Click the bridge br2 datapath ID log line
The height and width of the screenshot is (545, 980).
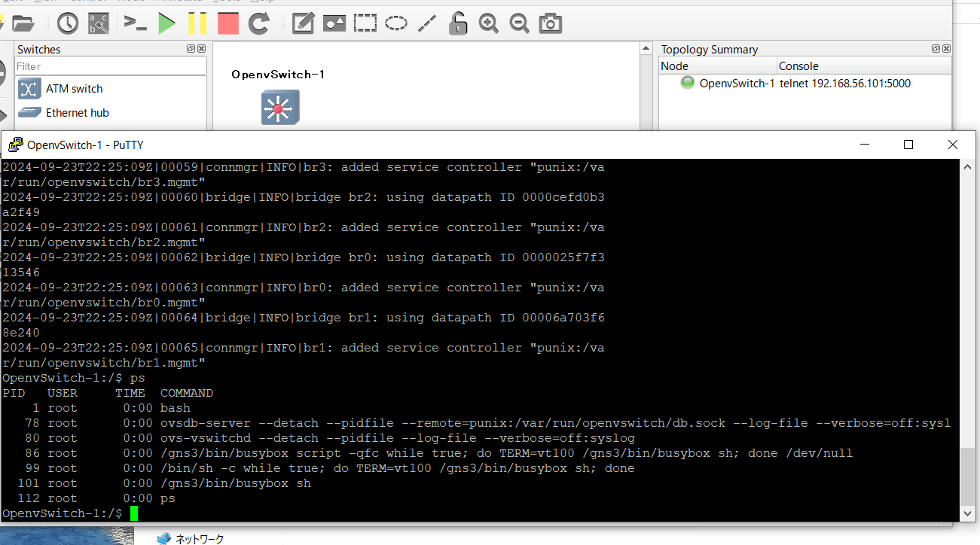(304, 197)
